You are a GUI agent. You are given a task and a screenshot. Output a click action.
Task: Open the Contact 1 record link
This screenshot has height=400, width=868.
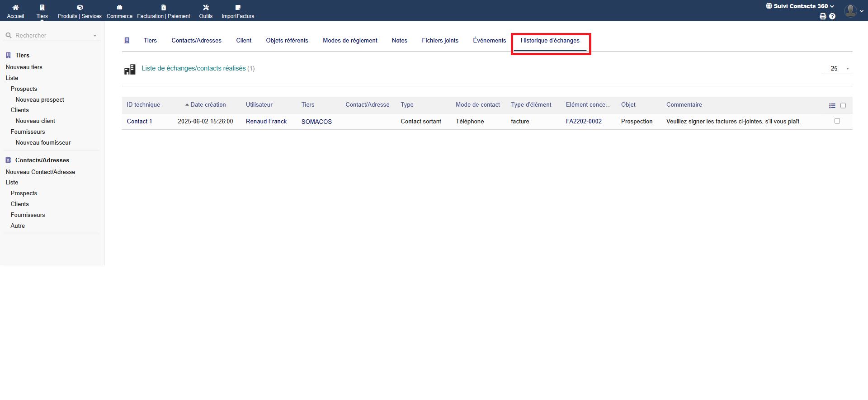tap(139, 122)
